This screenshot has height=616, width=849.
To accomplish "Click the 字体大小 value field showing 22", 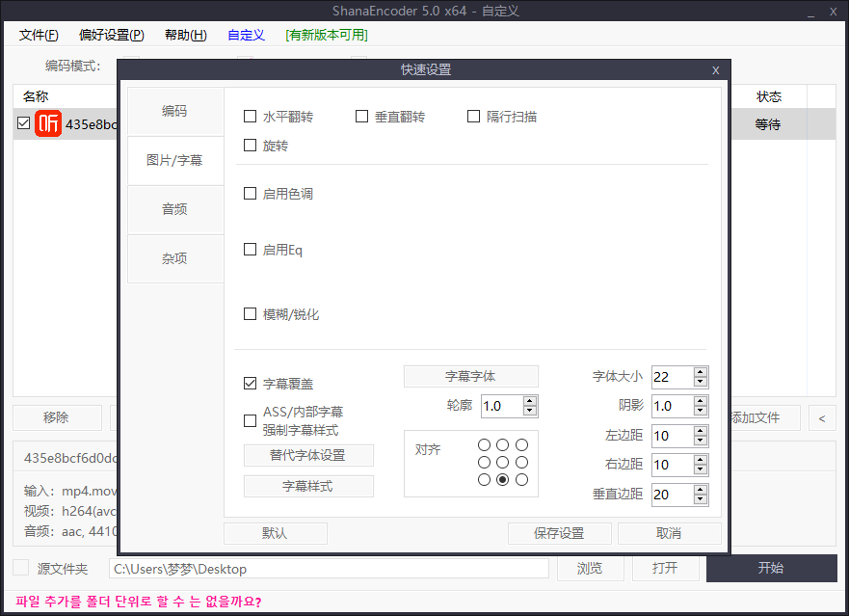I will click(673, 377).
